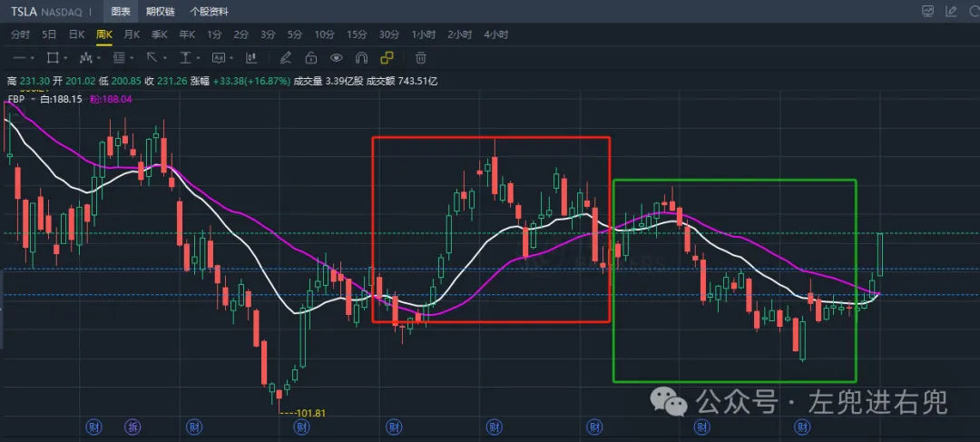
Task: Select the 月K timeframe
Action: coord(132,34)
